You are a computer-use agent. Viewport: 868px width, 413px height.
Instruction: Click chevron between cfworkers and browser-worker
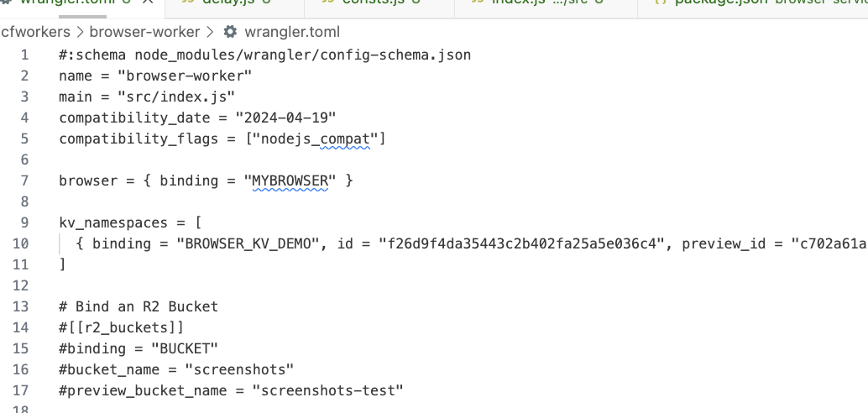(81, 32)
